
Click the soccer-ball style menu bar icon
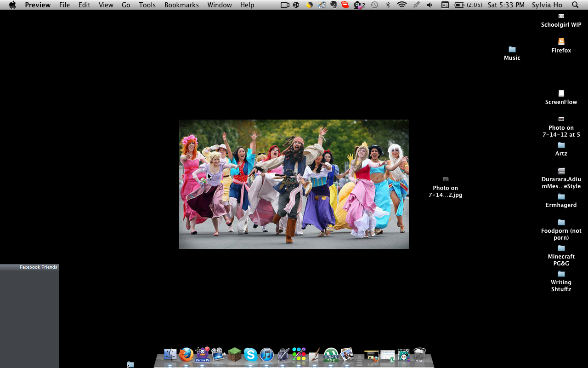(x=296, y=5)
